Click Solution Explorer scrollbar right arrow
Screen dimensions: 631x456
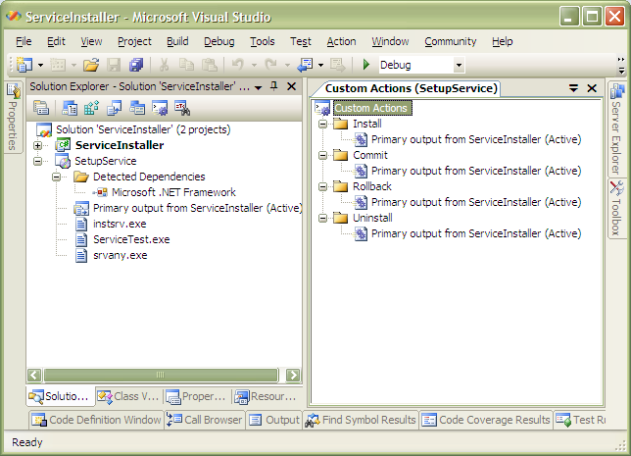(293, 375)
